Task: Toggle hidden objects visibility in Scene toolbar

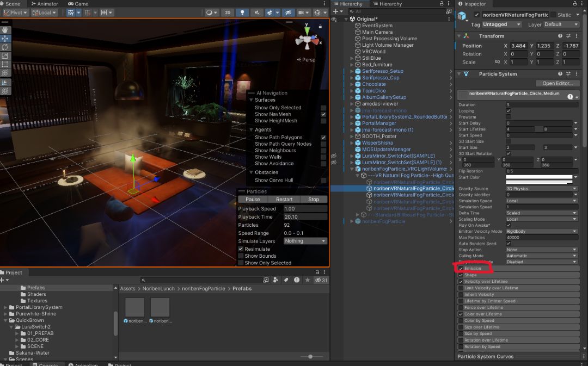Action: coord(288,13)
